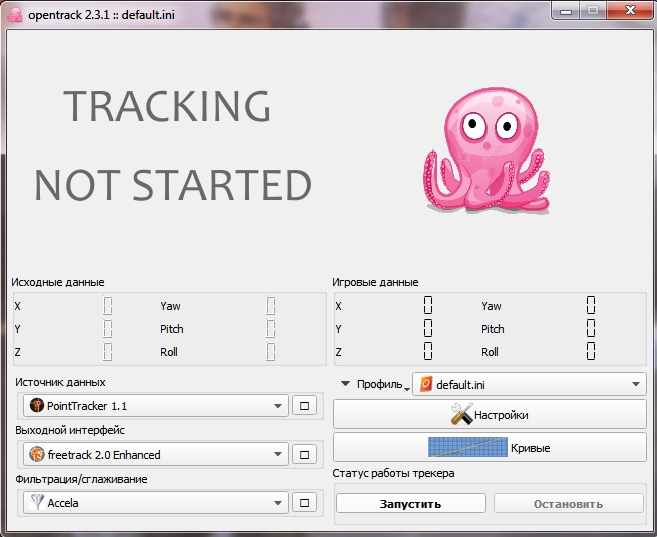The image size is (657, 537).
Task: Click the Статус работы трекера label
Action: pyautogui.click(x=393, y=473)
